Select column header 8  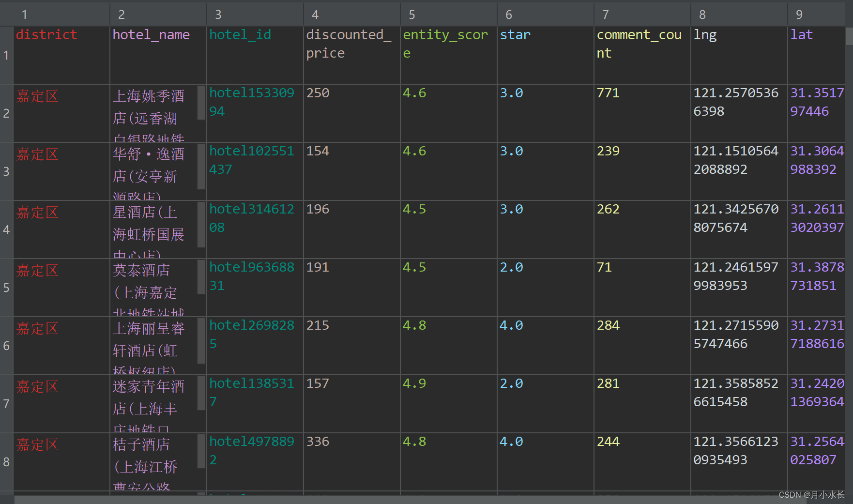tap(739, 15)
